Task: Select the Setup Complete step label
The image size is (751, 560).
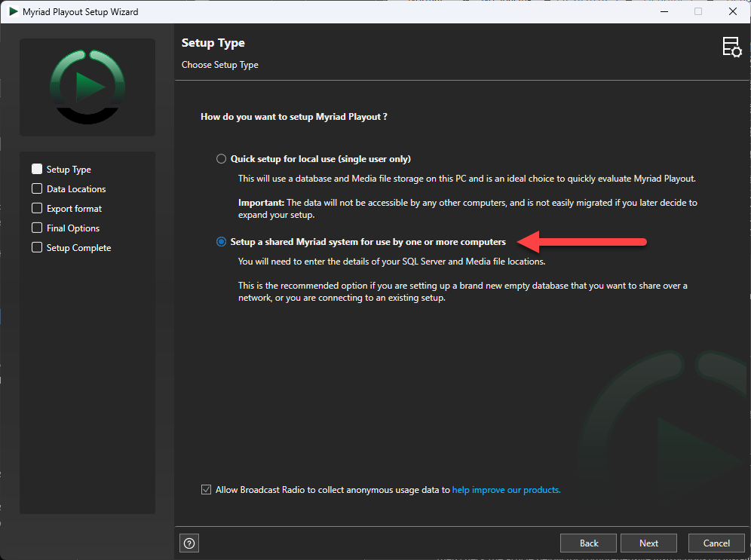Action: click(x=78, y=248)
